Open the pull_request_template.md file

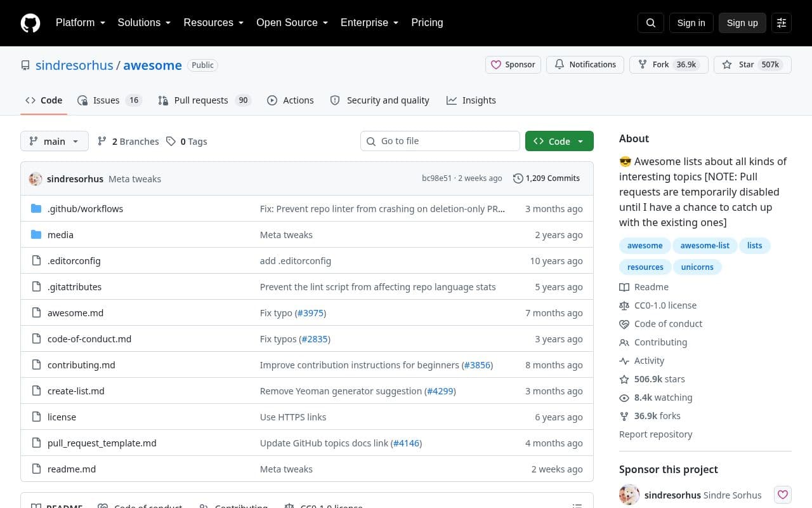(x=102, y=443)
